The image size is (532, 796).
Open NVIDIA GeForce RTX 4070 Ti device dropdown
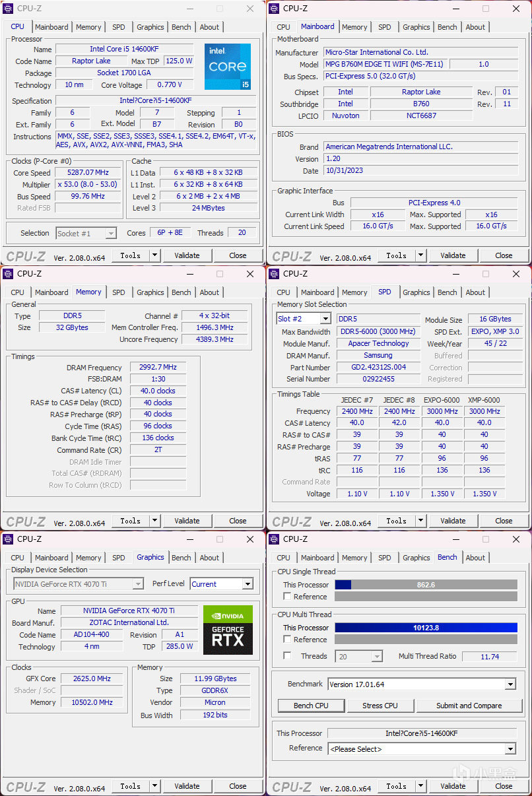[x=138, y=584]
